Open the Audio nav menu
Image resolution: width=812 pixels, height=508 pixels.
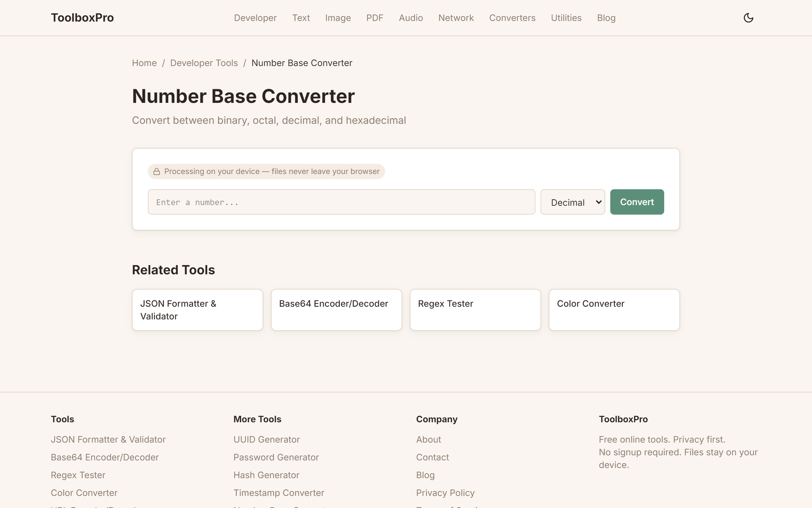[x=411, y=18]
